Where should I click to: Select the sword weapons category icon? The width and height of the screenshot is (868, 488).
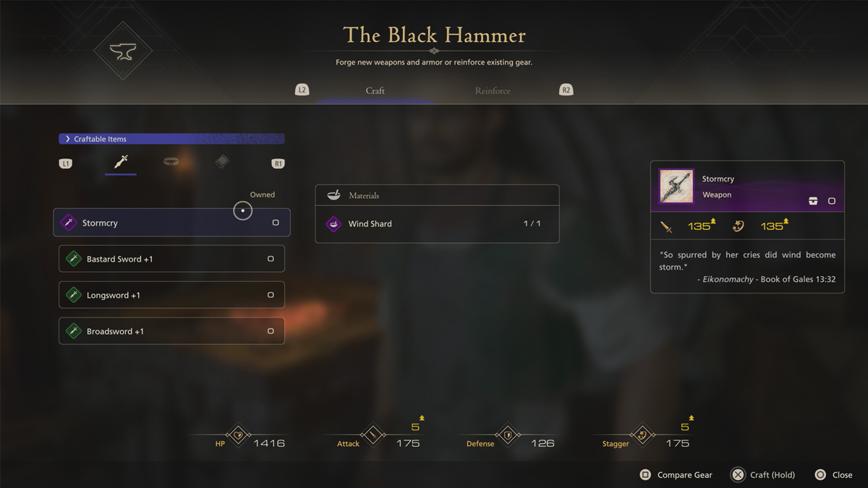(120, 162)
